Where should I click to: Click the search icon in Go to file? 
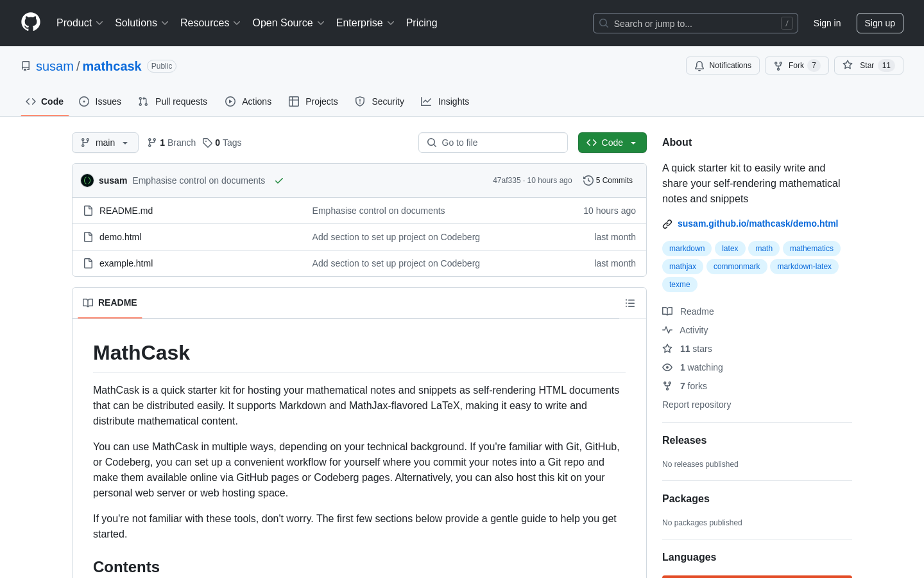coord(432,143)
